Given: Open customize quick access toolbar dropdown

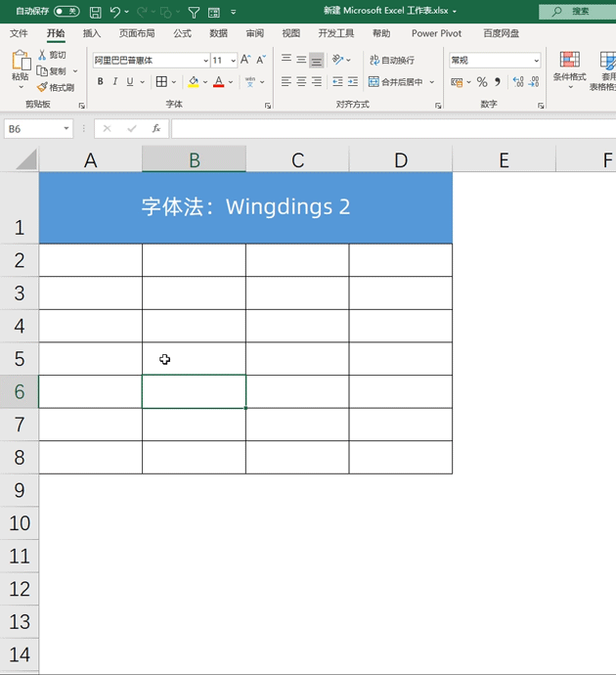Looking at the screenshot, I should point(233,12).
